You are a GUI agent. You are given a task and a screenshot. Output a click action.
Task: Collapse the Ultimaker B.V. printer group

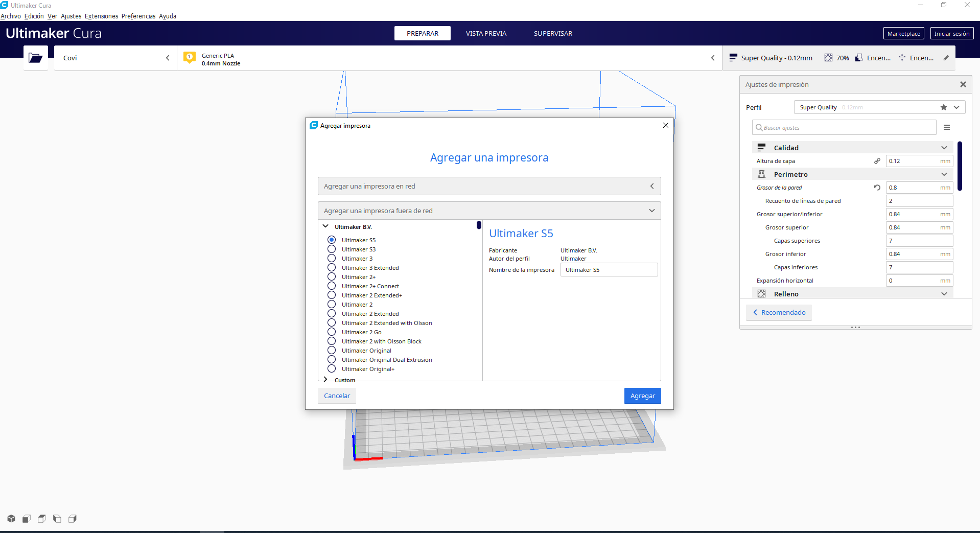[x=325, y=226]
